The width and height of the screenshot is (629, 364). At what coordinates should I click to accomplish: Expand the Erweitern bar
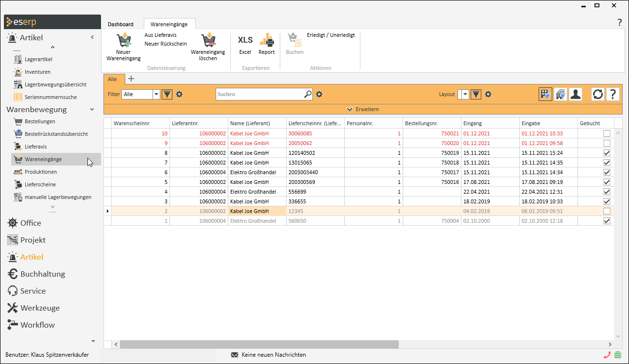tap(363, 109)
